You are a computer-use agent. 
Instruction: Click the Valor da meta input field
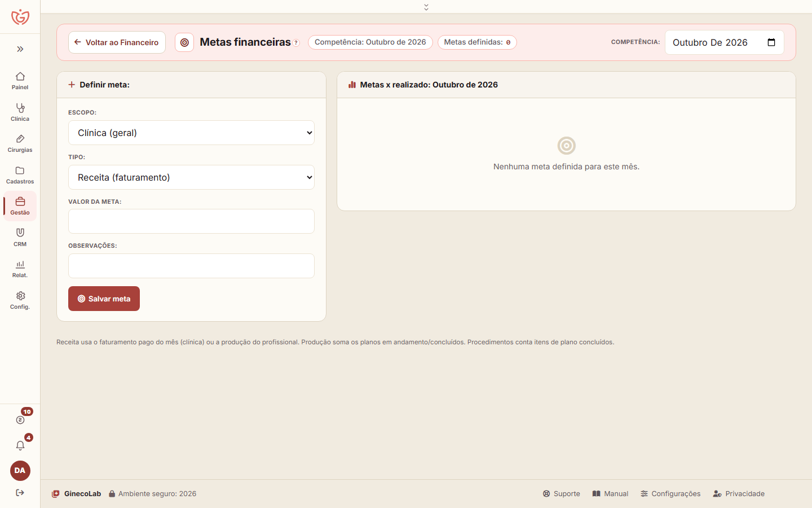[191, 221]
